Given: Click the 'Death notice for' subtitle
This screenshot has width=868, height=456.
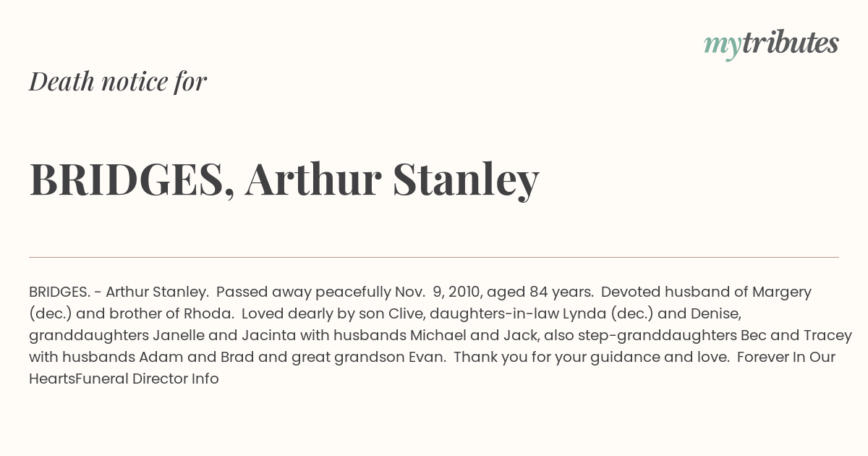Looking at the screenshot, I should (118, 82).
